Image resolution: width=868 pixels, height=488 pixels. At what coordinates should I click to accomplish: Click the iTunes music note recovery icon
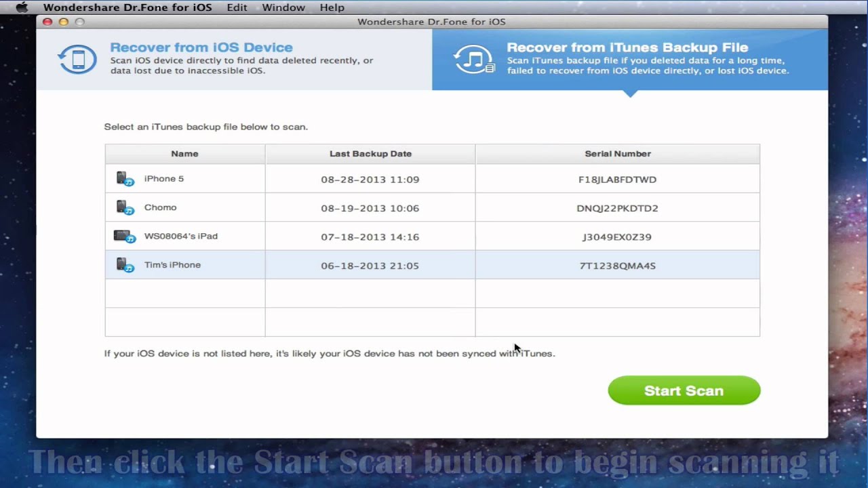(x=474, y=60)
